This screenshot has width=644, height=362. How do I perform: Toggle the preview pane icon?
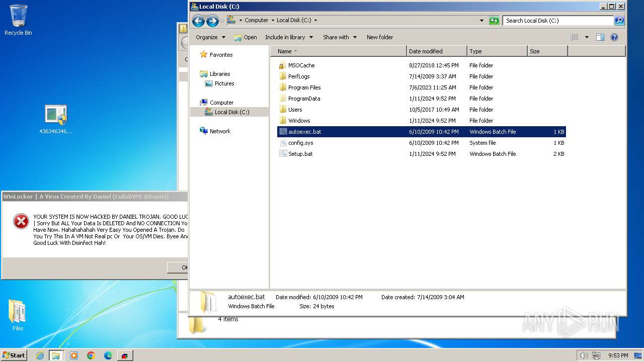click(600, 37)
